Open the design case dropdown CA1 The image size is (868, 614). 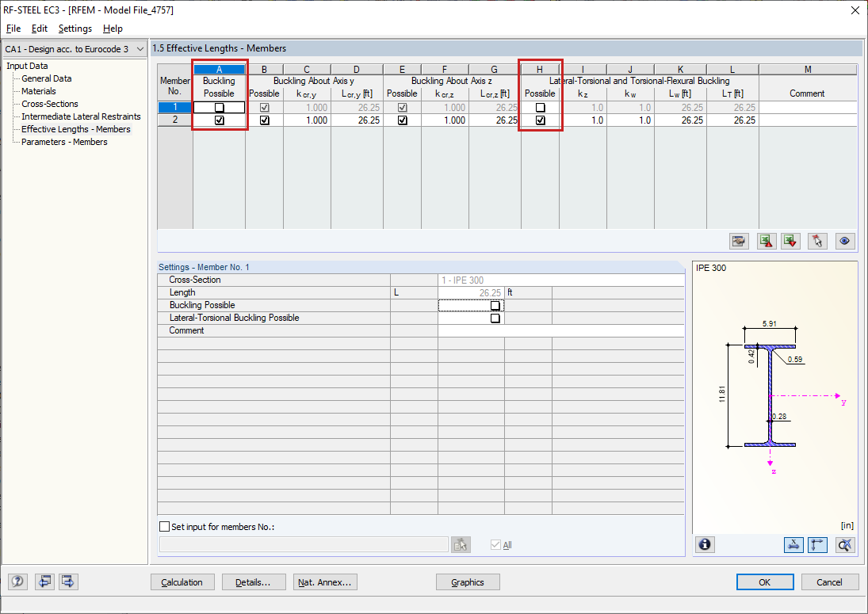tap(75, 48)
